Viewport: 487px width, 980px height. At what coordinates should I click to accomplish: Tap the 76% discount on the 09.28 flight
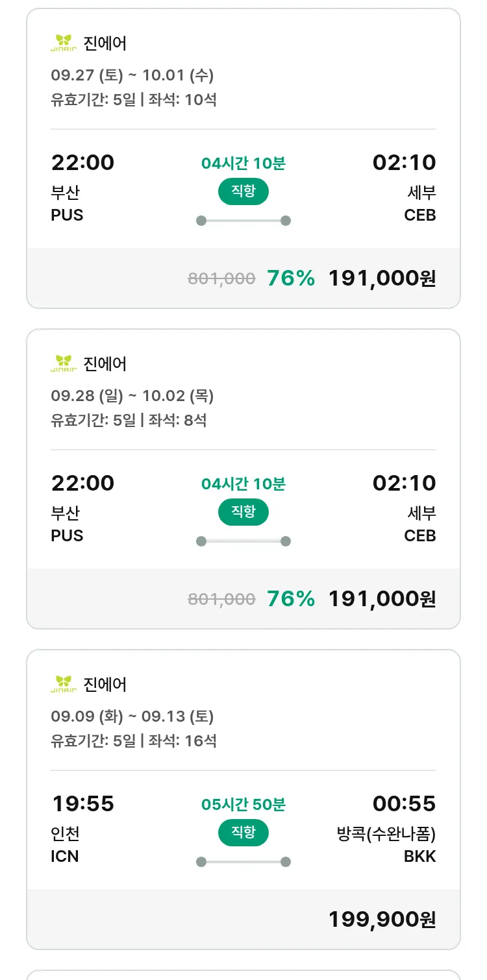click(291, 598)
